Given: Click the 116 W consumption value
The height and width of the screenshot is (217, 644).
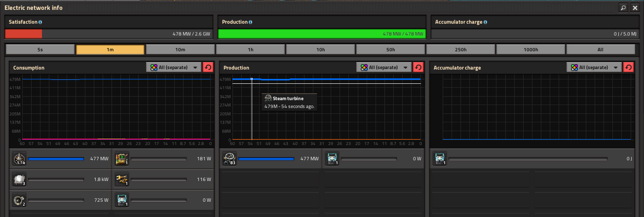Looking at the screenshot, I should (x=204, y=180).
